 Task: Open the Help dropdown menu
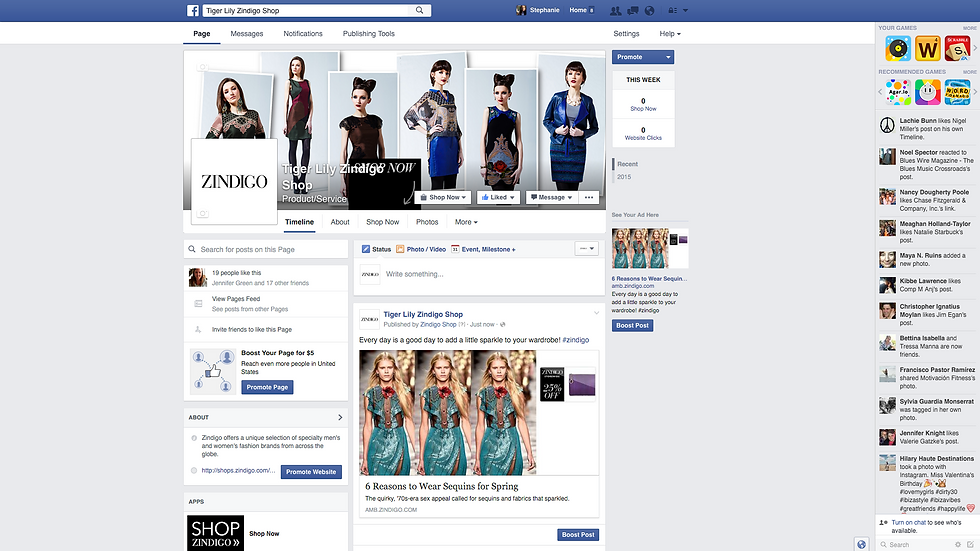pyautogui.click(x=669, y=34)
